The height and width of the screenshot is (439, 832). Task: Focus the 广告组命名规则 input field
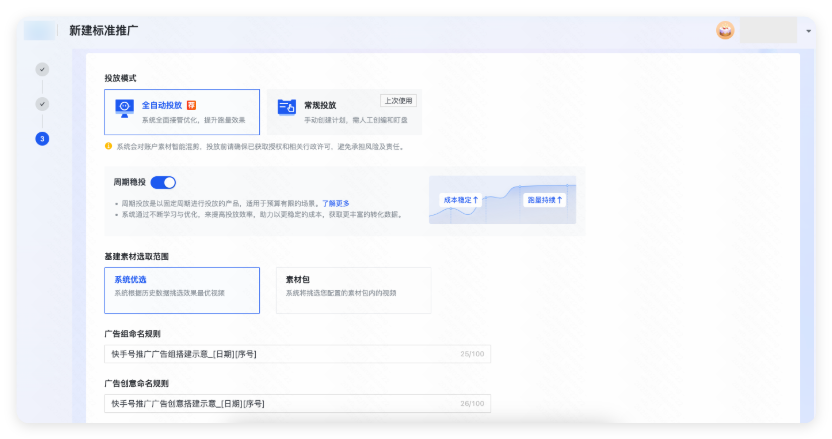(x=298, y=354)
